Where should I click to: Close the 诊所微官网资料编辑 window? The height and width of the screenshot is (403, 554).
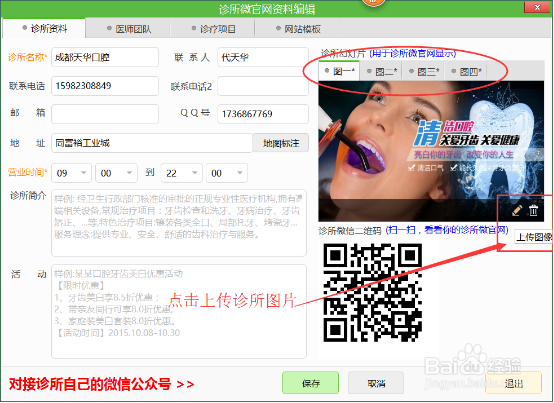coord(537,7)
